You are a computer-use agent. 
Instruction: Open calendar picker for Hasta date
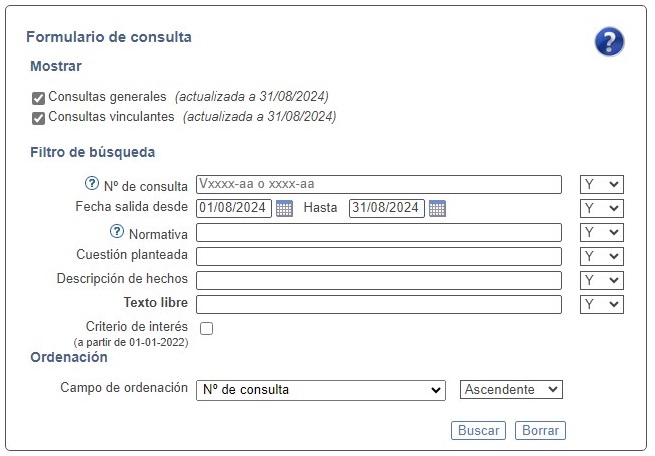437,208
